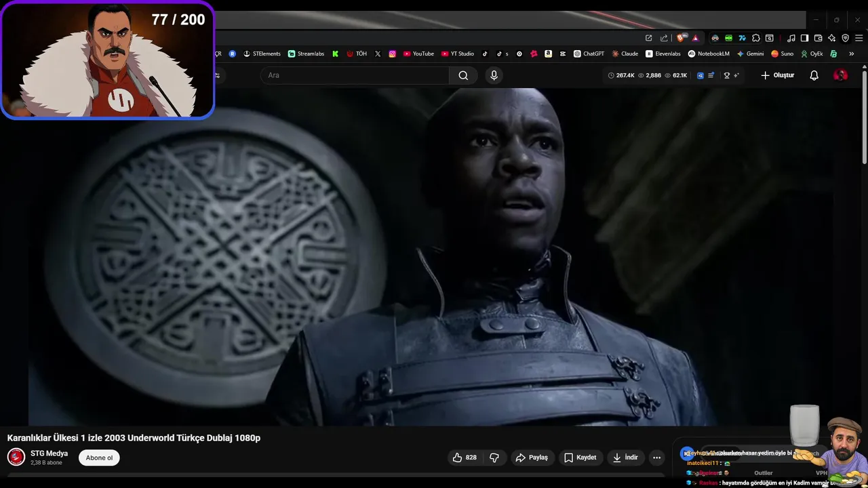Open the Leo AI sparkle icon
Viewport: 868px width, 488px height.
click(831, 38)
